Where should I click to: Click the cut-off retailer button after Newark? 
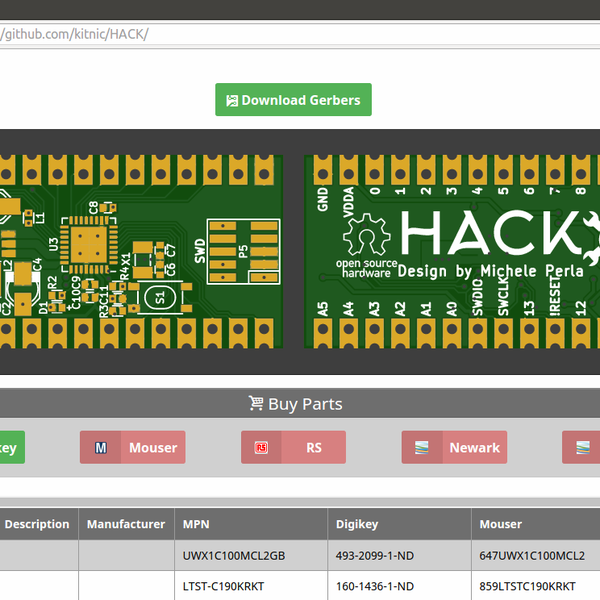(581, 447)
